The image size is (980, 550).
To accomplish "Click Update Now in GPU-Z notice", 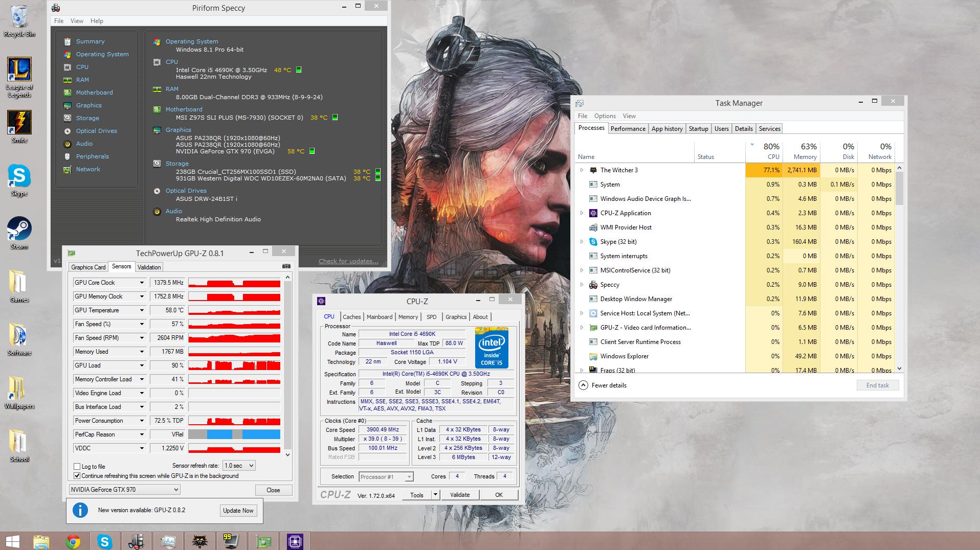I will point(238,511).
